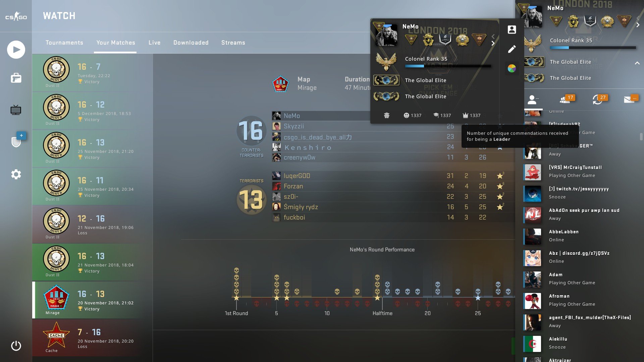Viewport: 644px width, 362px height.
Task: Toggle the Friendly commendation icon
Action: click(406, 115)
